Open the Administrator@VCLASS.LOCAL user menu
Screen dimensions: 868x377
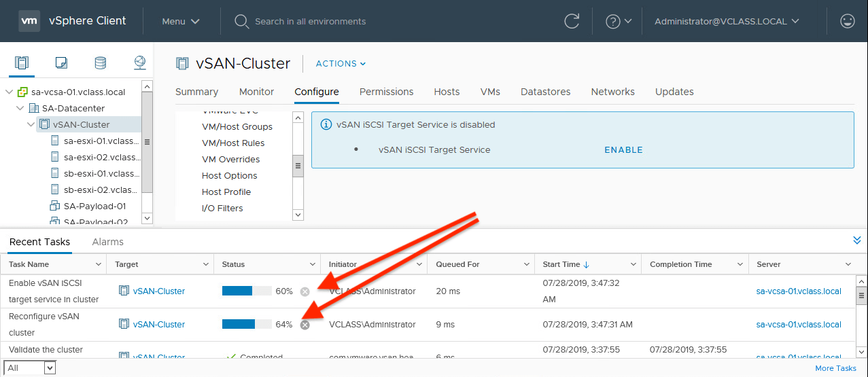tap(727, 21)
